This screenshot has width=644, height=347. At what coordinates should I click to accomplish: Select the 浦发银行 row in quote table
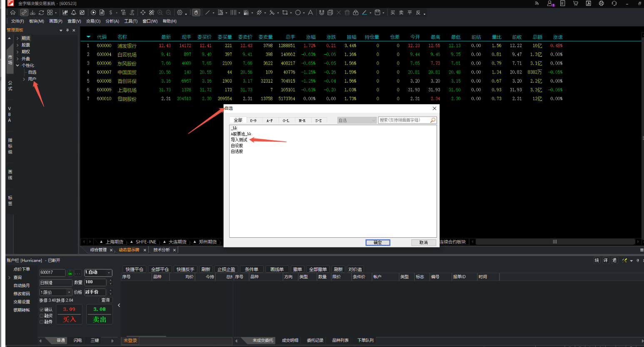[361, 46]
